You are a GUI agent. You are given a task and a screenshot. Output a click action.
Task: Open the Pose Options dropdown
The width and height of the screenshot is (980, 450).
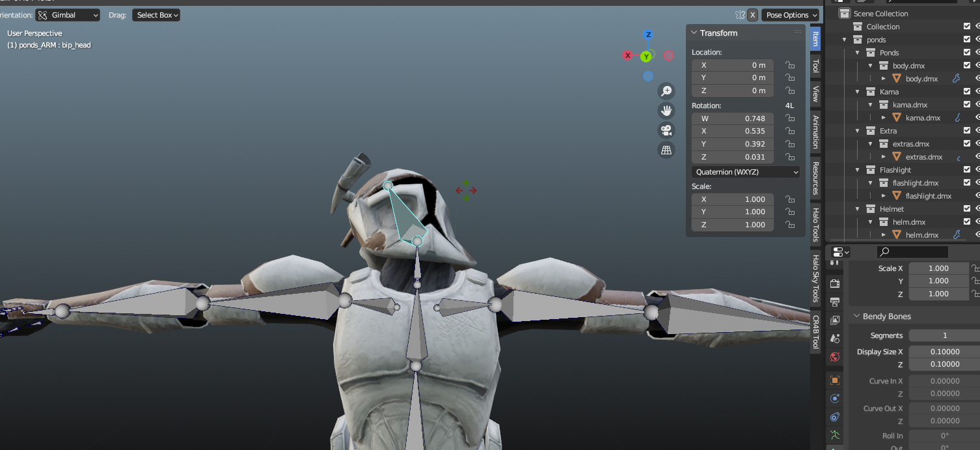[x=790, y=15]
